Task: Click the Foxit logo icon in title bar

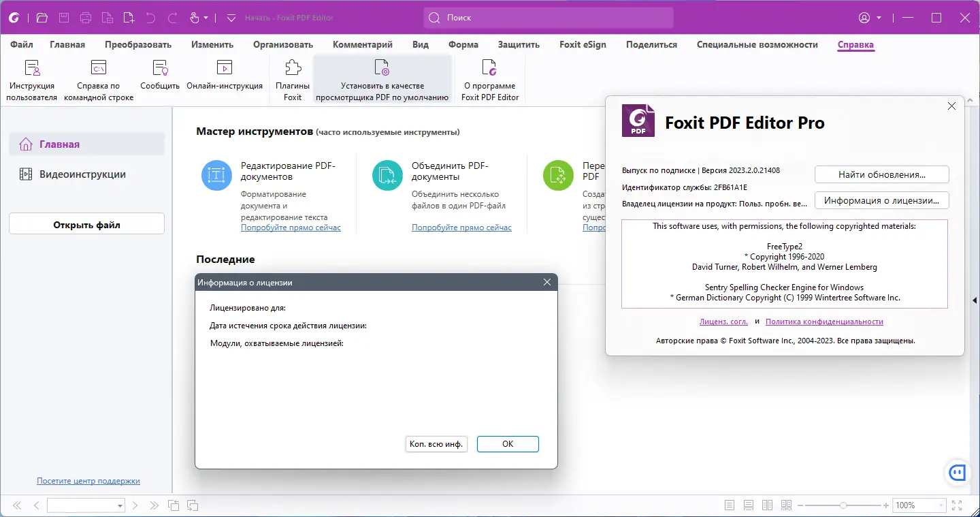Action: pyautogui.click(x=14, y=18)
